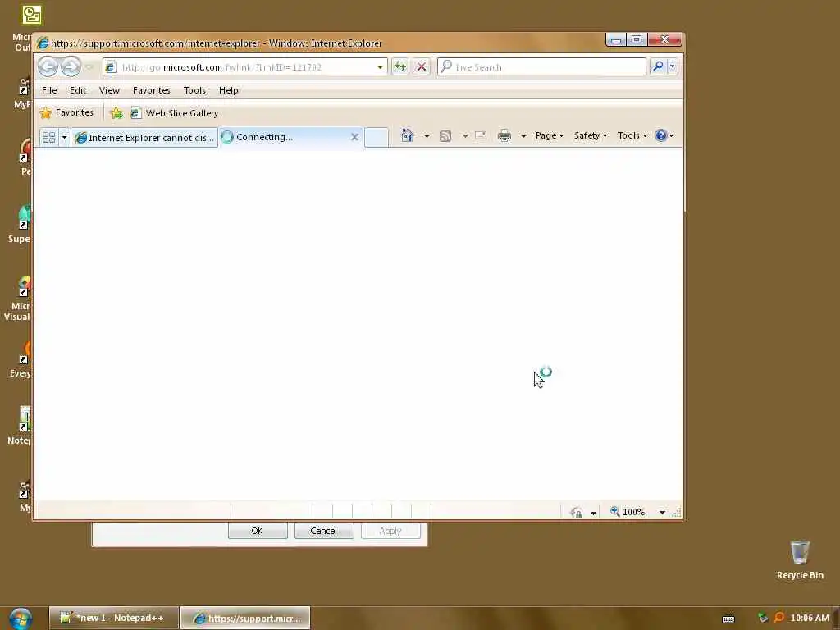Open the View menu

coord(109,90)
